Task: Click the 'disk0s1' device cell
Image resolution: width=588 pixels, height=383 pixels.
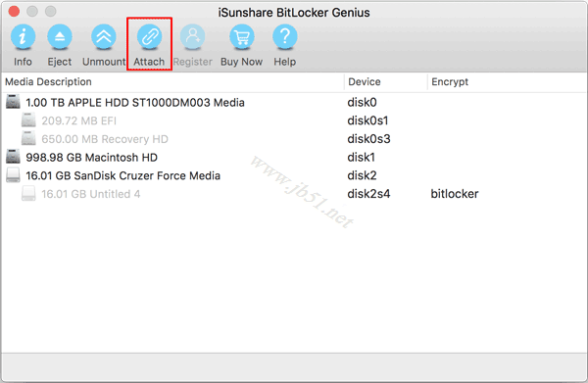Action: point(367,120)
